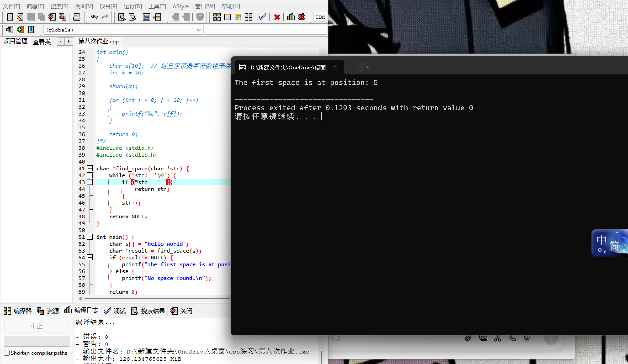The image size is (628, 364).
Task: Open the terminal new-tab dropdown chevron
Action: click(x=367, y=67)
